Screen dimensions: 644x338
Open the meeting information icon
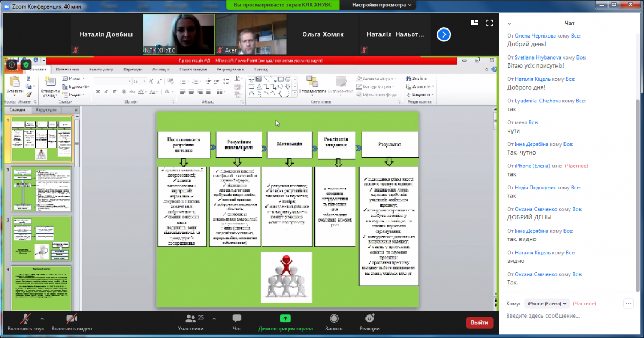12,64
